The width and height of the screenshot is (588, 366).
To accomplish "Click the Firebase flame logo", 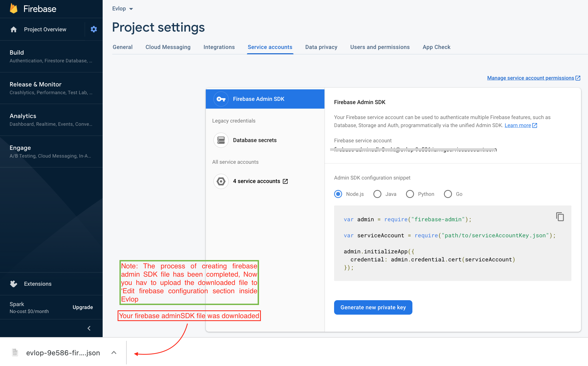I will pyautogui.click(x=14, y=9).
